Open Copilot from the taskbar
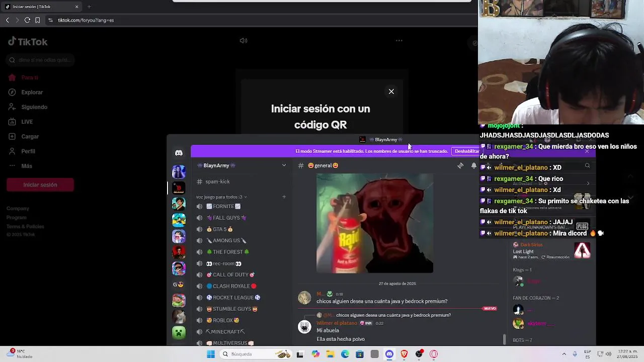This screenshot has width=644, height=362. (x=315, y=354)
